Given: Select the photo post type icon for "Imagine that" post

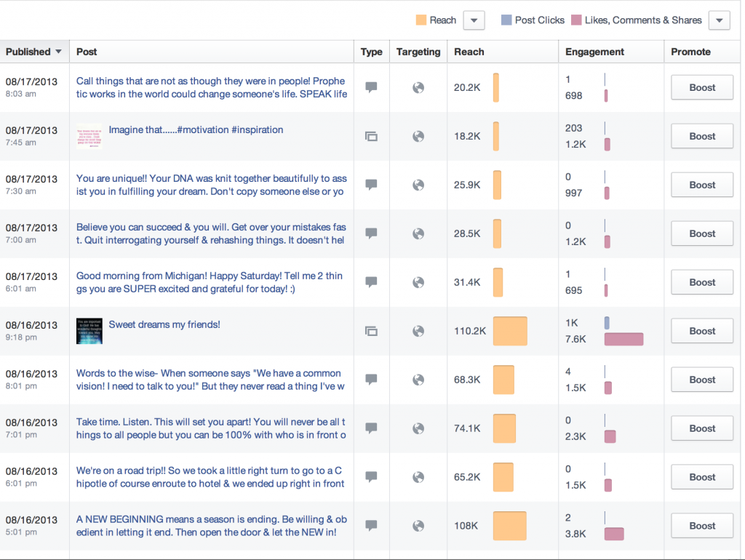Looking at the screenshot, I should click(371, 136).
